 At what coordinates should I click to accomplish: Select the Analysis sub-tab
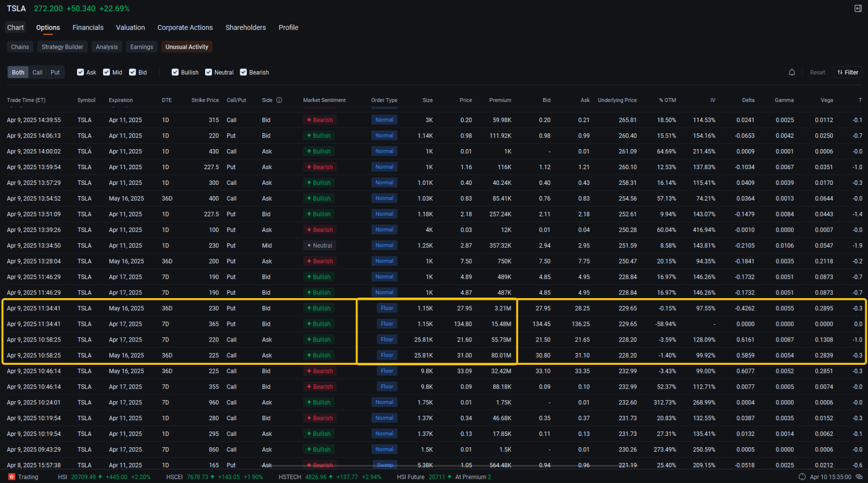point(107,47)
